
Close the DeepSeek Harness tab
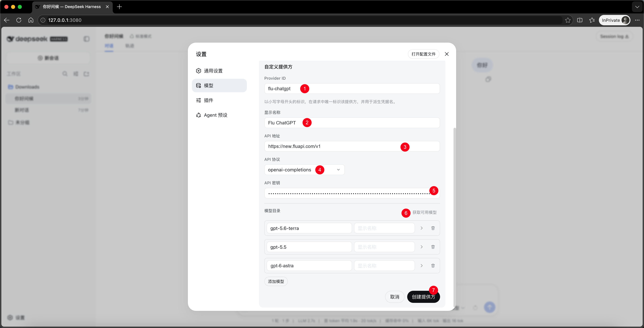(x=107, y=7)
